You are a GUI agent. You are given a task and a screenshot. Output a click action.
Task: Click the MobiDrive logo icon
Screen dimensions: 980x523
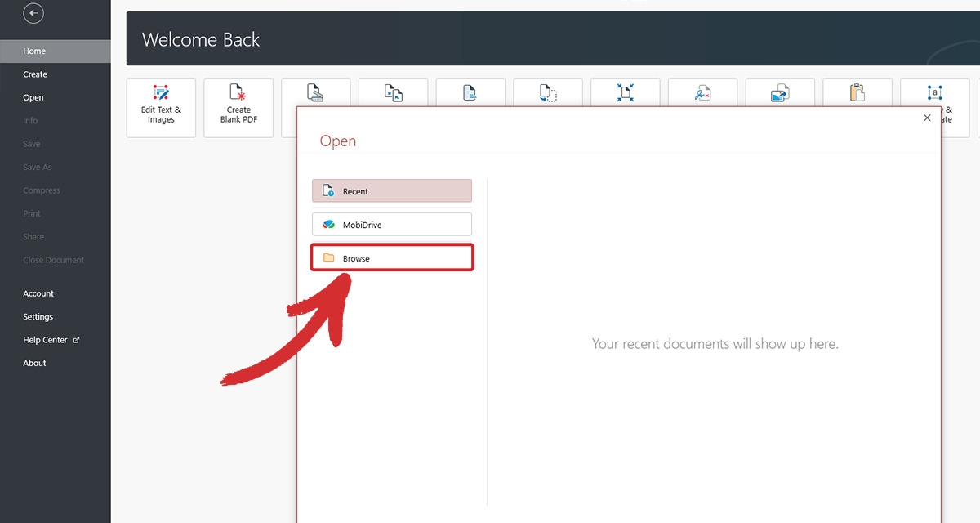[328, 225]
